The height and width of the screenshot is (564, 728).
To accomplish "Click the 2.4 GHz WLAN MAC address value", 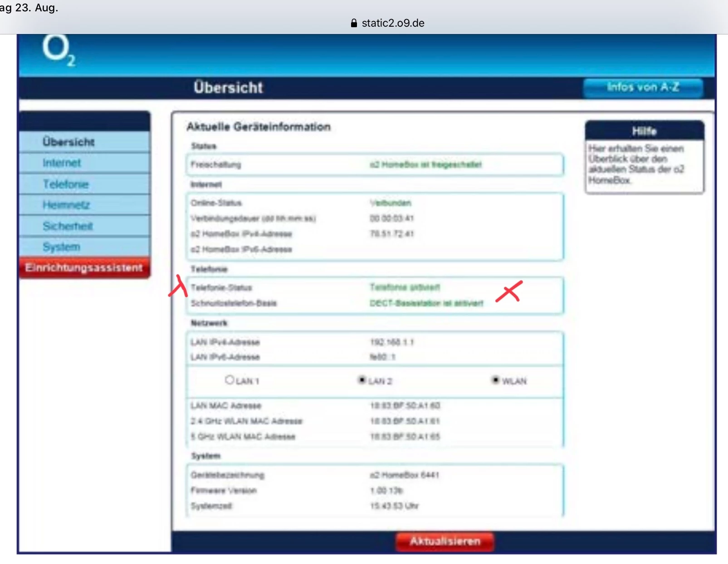I will [405, 421].
